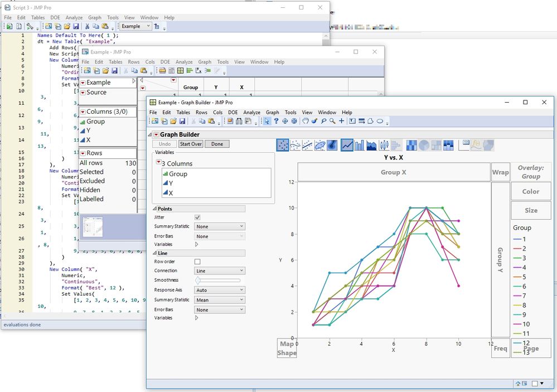
Task: Open the Graph Builder red triangle menu
Action: pyautogui.click(x=156, y=134)
